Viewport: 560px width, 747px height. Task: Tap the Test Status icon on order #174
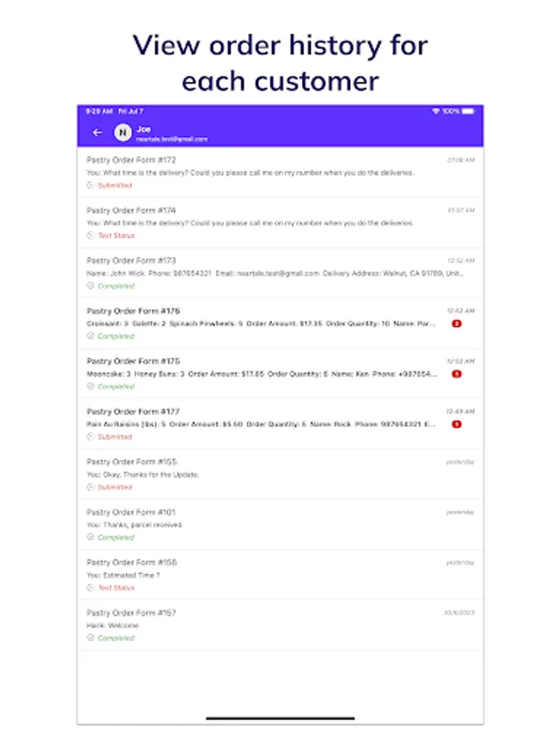point(90,236)
